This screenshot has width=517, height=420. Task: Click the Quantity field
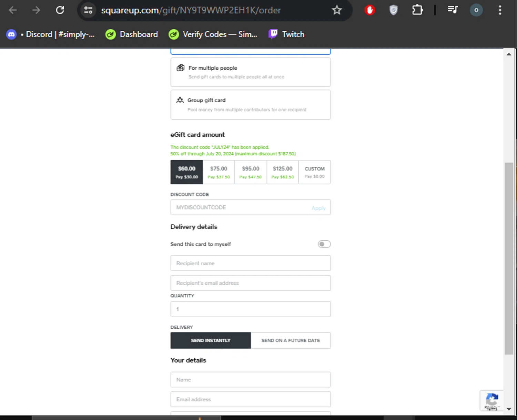pos(251,309)
